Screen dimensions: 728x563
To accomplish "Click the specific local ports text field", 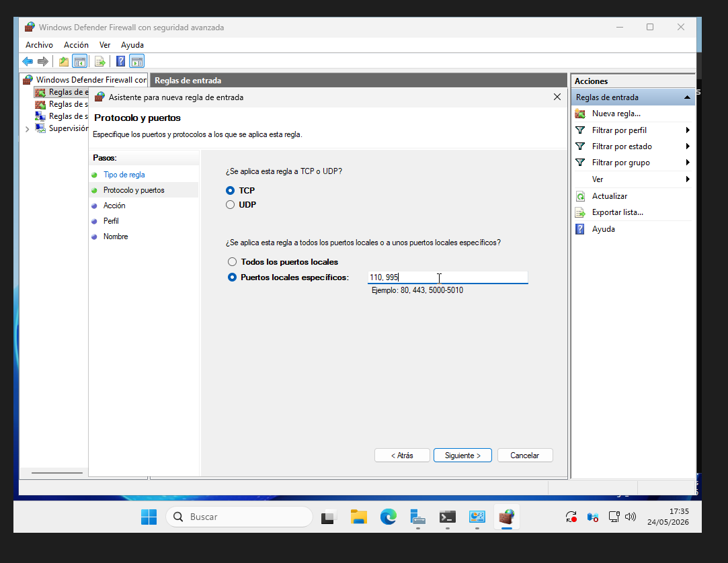I will pos(448,277).
